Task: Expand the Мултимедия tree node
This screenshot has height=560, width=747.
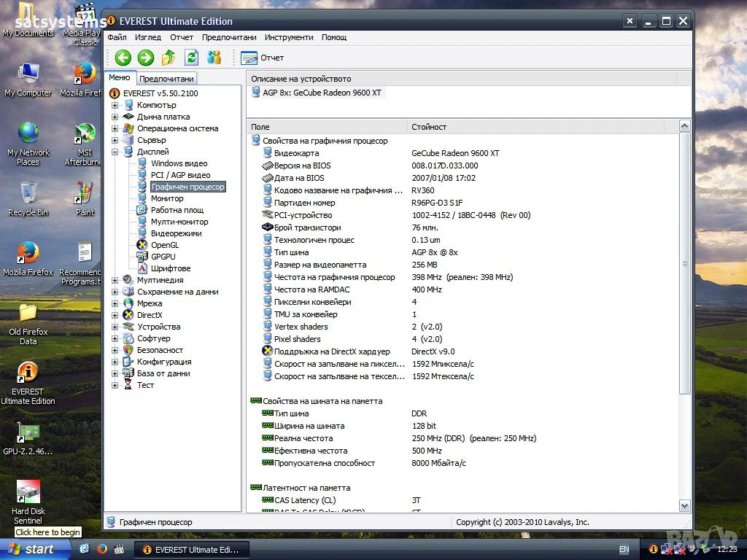Action: [115, 280]
